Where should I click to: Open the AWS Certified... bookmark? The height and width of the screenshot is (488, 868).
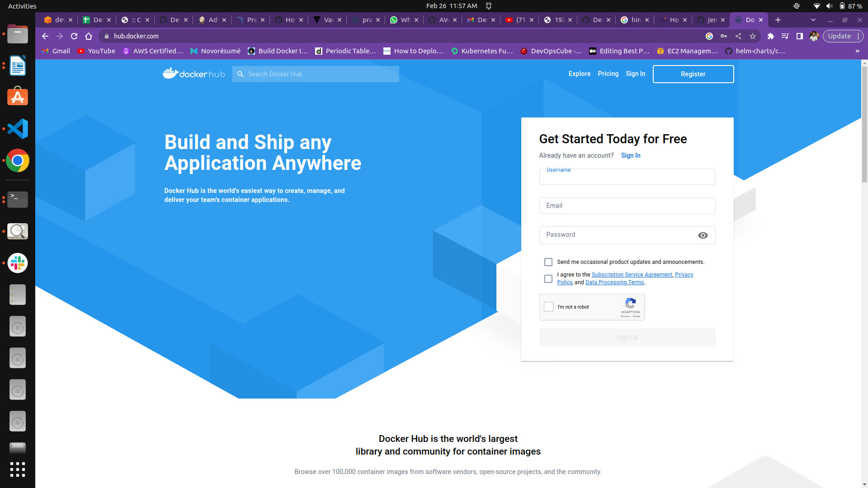click(152, 51)
